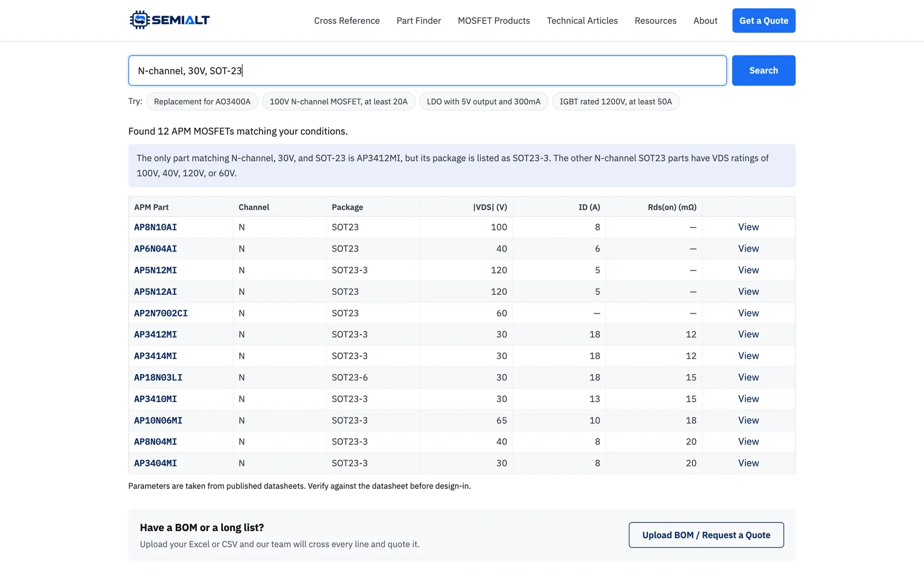Click the Get a Quote button
The width and height of the screenshot is (924, 578).
[764, 21]
